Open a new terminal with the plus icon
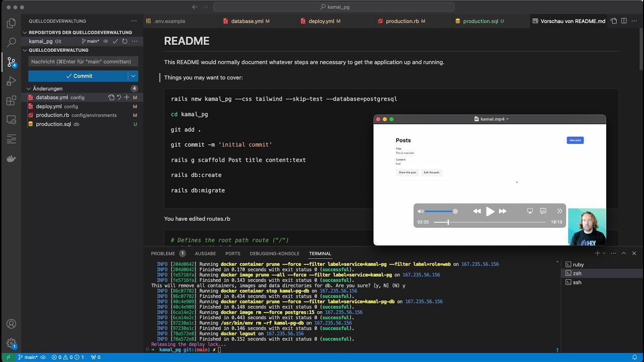 (x=598, y=253)
